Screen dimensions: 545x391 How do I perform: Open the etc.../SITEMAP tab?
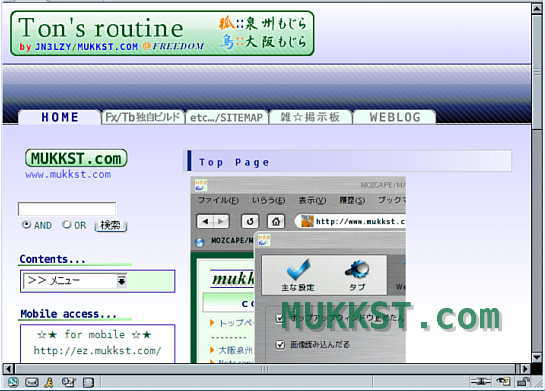(227, 117)
